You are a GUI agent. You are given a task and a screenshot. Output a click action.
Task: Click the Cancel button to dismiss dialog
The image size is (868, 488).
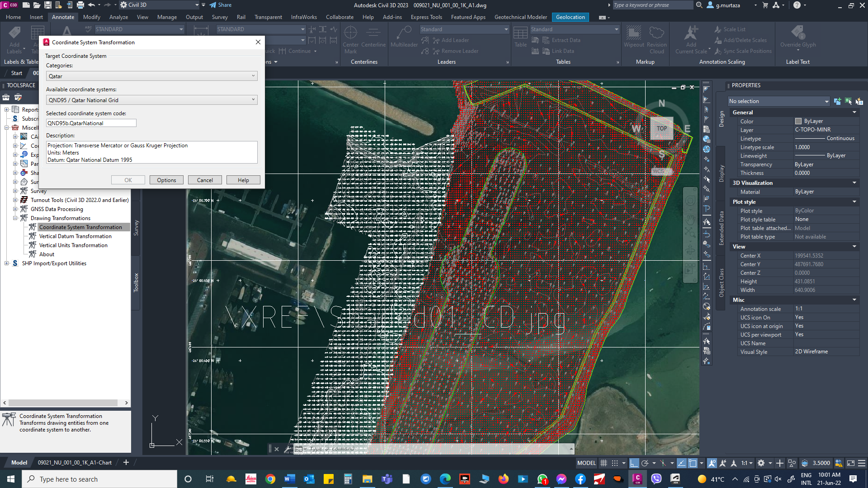tap(204, 180)
